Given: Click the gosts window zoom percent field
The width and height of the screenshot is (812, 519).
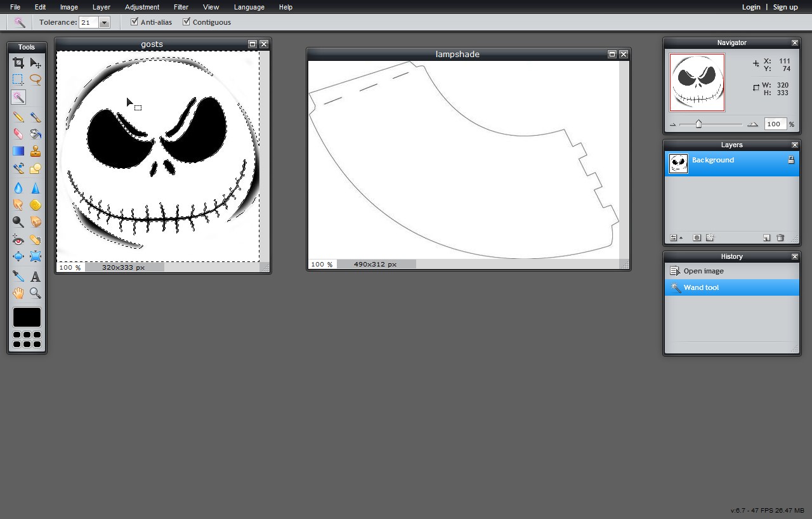Looking at the screenshot, I should (70, 267).
